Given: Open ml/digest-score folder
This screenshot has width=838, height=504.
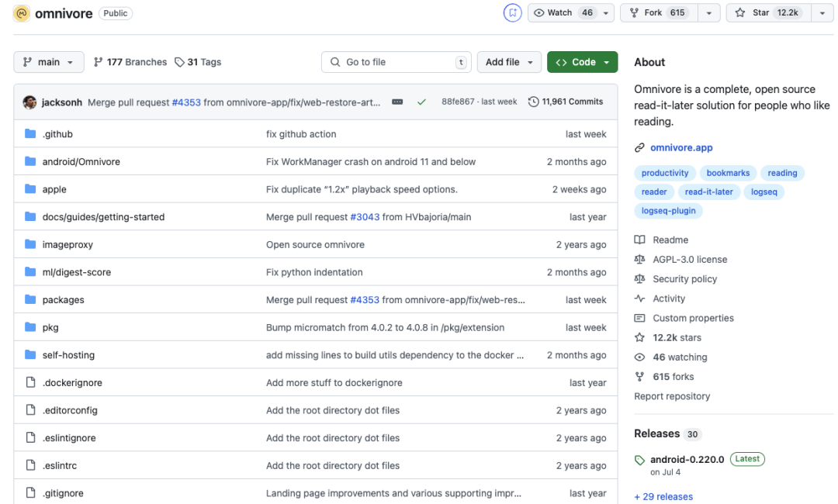Looking at the screenshot, I should click(77, 271).
